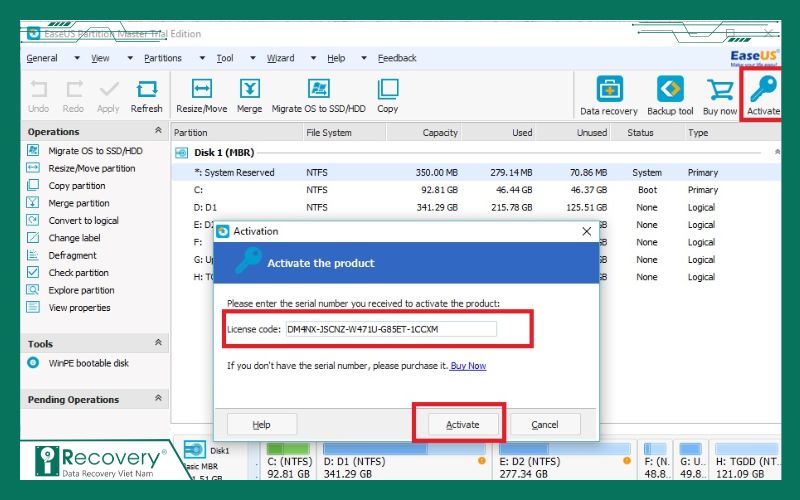800x500 pixels.
Task: Select the Copy toolbar tool
Action: tap(388, 96)
